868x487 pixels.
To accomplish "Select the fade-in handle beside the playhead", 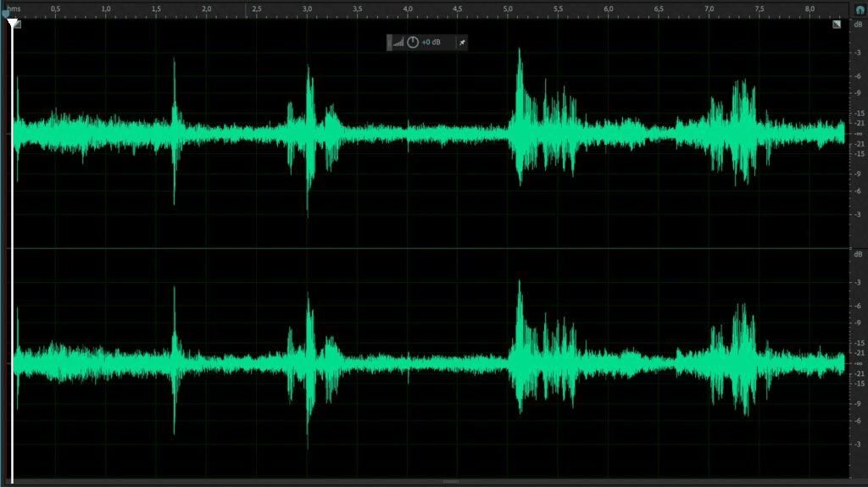I will pyautogui.click(x=18, y=25).
